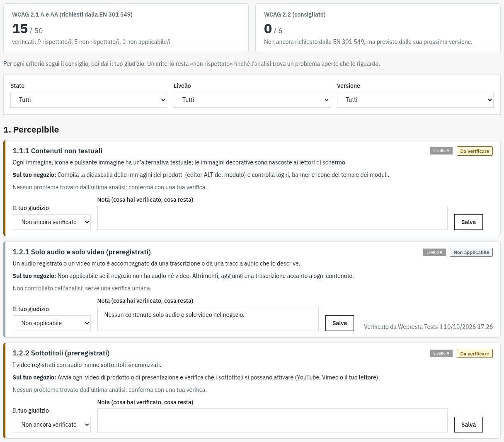504x442 pixels.
Task: Click the heading '1.1.1 Contenuti non testuali'
Action: (58, 151)
